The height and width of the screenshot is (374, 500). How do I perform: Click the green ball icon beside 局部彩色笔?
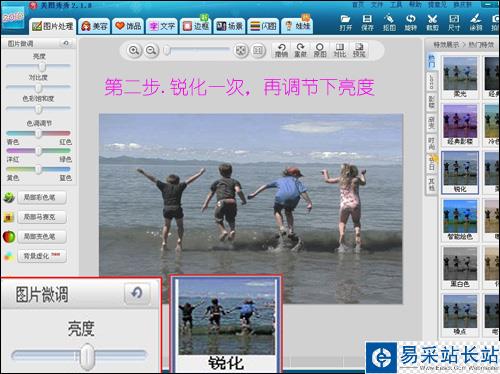9,197
